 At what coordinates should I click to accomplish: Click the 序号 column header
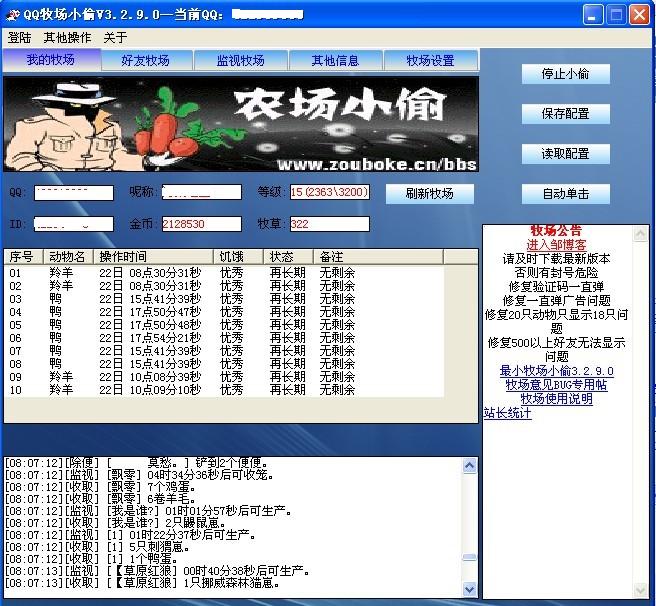pyautogui.click(x=23, y=257)
